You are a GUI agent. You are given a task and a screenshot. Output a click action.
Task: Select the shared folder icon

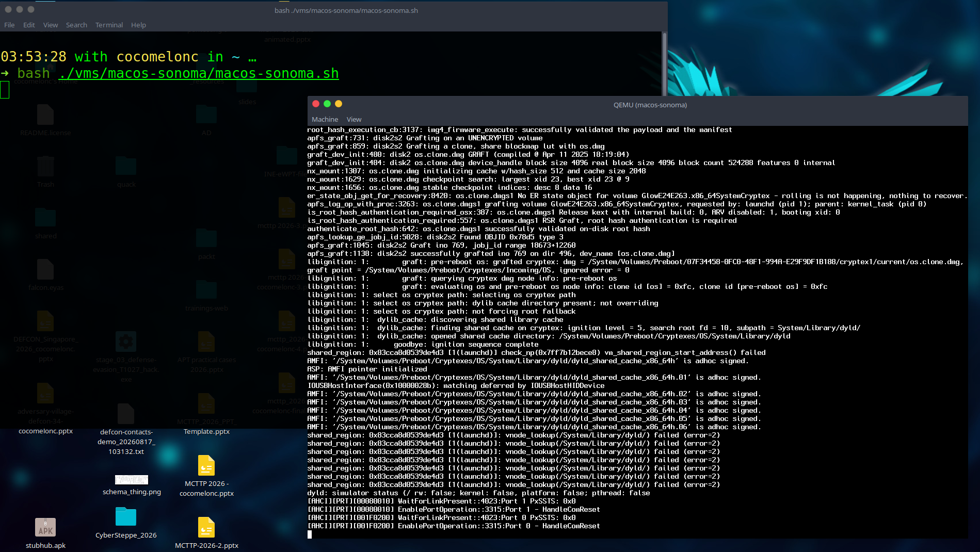click(x=45, y=218)
